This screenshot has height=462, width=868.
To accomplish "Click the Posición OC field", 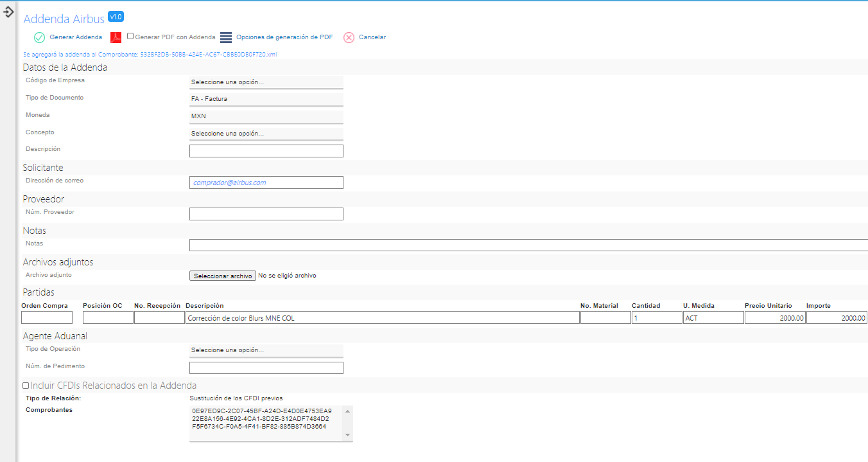I will (108, 317).
